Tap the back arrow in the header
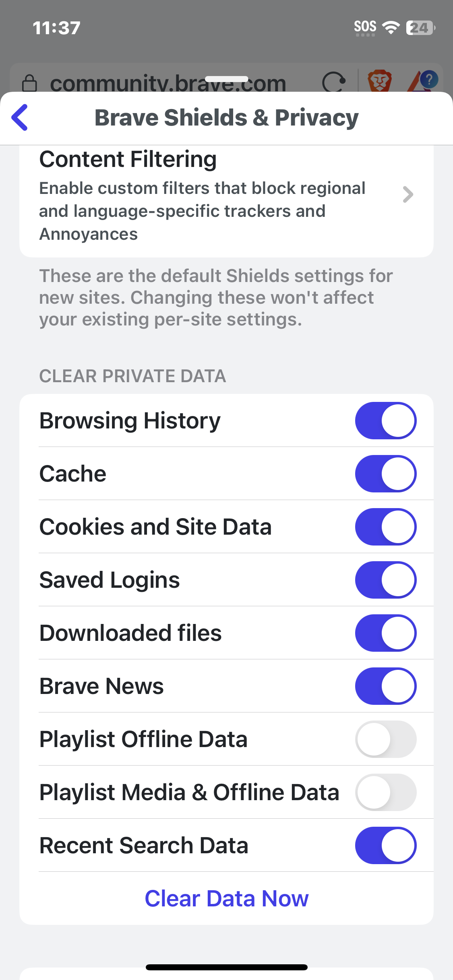Viewport: 453px width, 980px height. pos(20,117)
